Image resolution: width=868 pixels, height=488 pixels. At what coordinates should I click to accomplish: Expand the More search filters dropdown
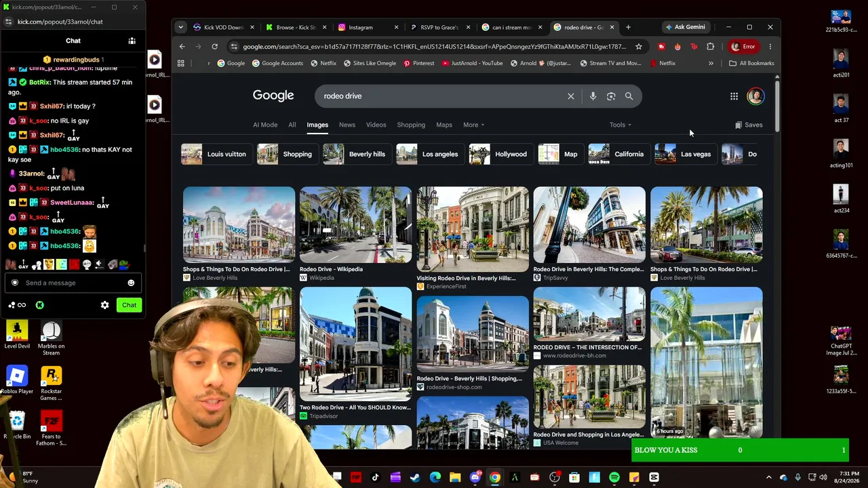click(x=473, y=125)
